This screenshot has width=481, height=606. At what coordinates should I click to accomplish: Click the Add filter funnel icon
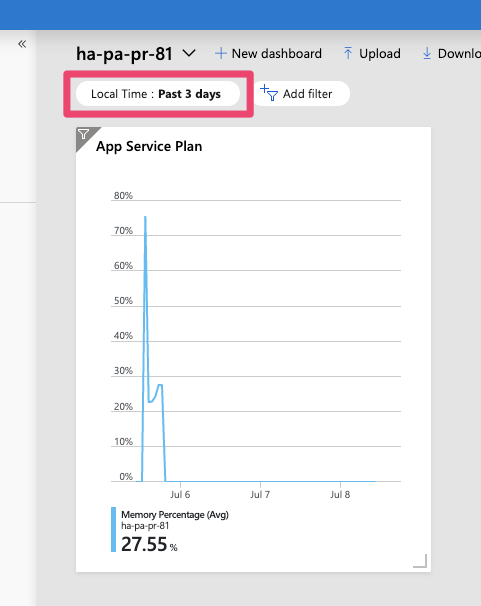(269, 93)
